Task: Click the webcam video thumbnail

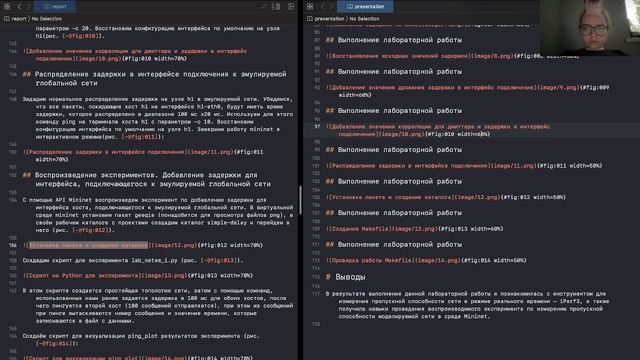Action: [x=590, y=27]
